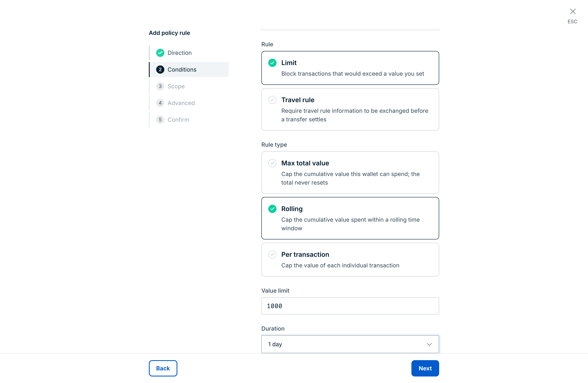
Task: Click the chevron arrow in Duration field
Action: (429, 344)
